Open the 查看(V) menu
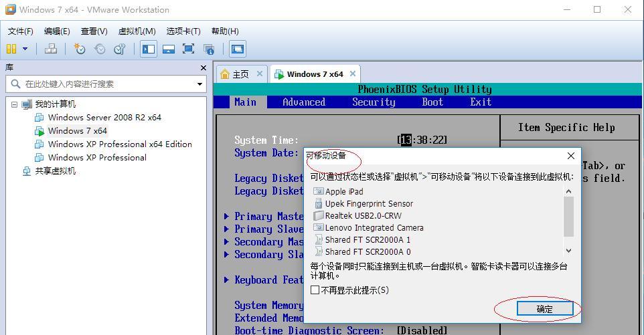 pos(94,31)
